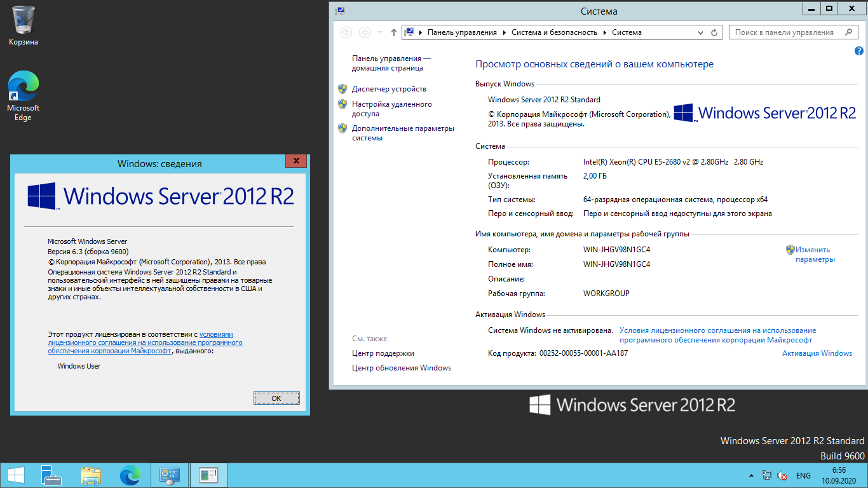
Task: Click the back arrow in Система window
Action: pyautogui.click(x=346, y=32)
